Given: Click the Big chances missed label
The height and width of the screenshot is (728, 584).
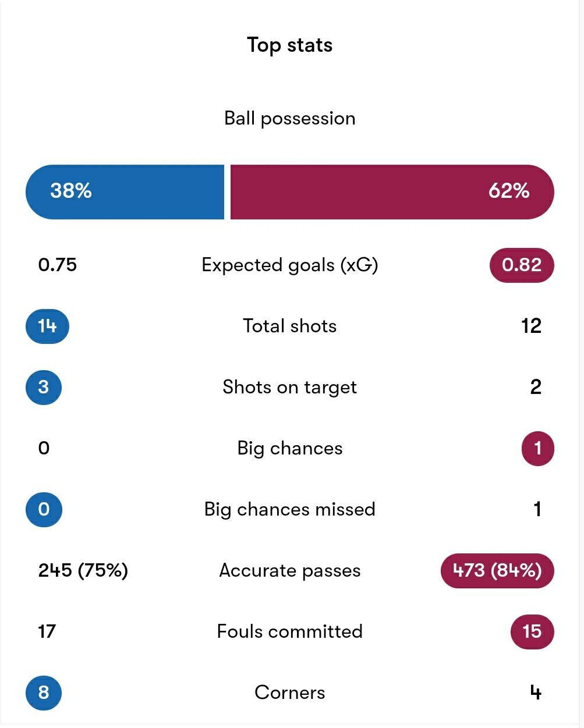Looking at the screenshot, I should (289, 509).
